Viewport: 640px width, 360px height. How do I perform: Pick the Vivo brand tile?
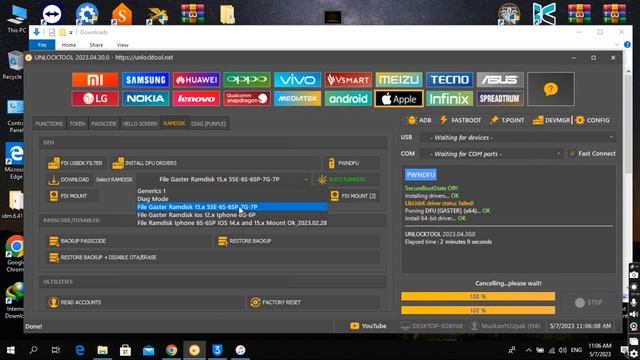298,80
